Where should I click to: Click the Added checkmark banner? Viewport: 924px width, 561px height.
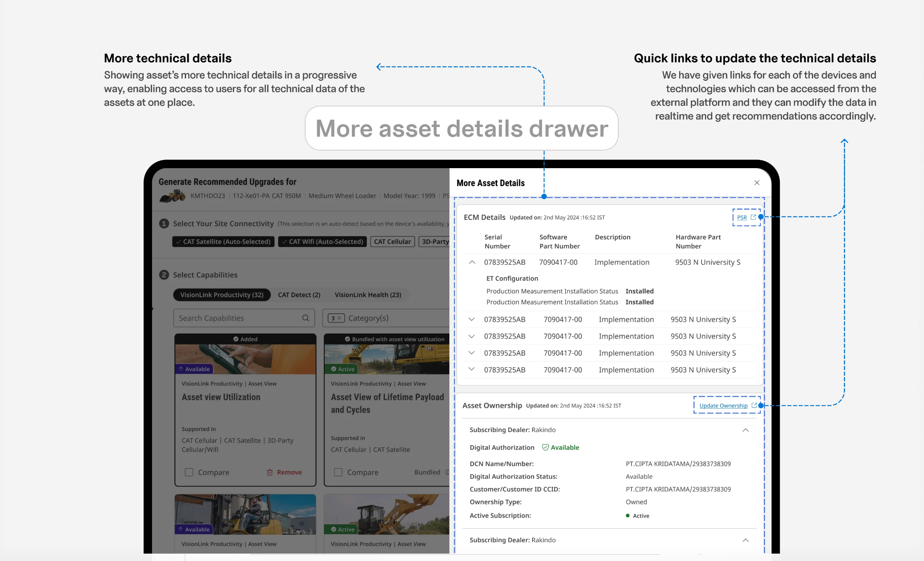(245, 339)
